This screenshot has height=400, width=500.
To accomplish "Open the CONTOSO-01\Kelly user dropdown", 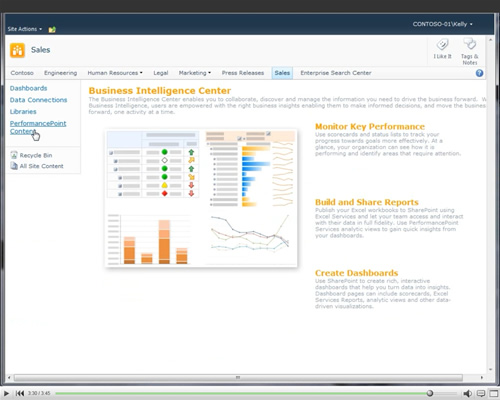I will 442,24.
